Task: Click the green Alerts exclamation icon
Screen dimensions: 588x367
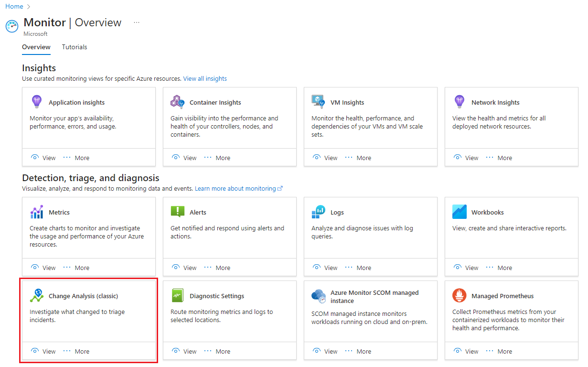Action: click(178, 212)
